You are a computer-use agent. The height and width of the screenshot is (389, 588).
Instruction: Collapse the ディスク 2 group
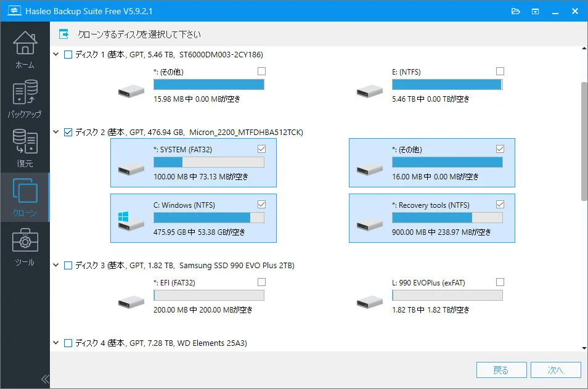click(x=56, y=132)
